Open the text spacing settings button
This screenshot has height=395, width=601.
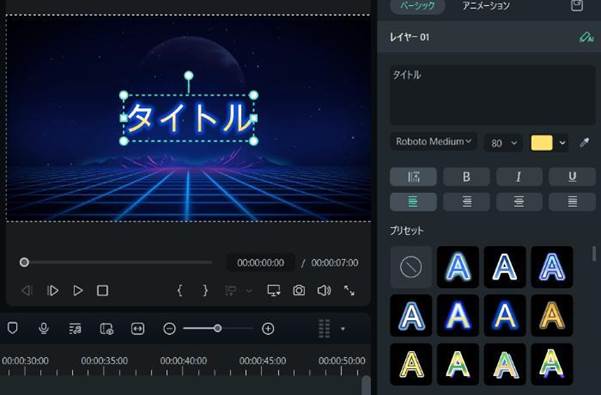[x=413, y=177]
